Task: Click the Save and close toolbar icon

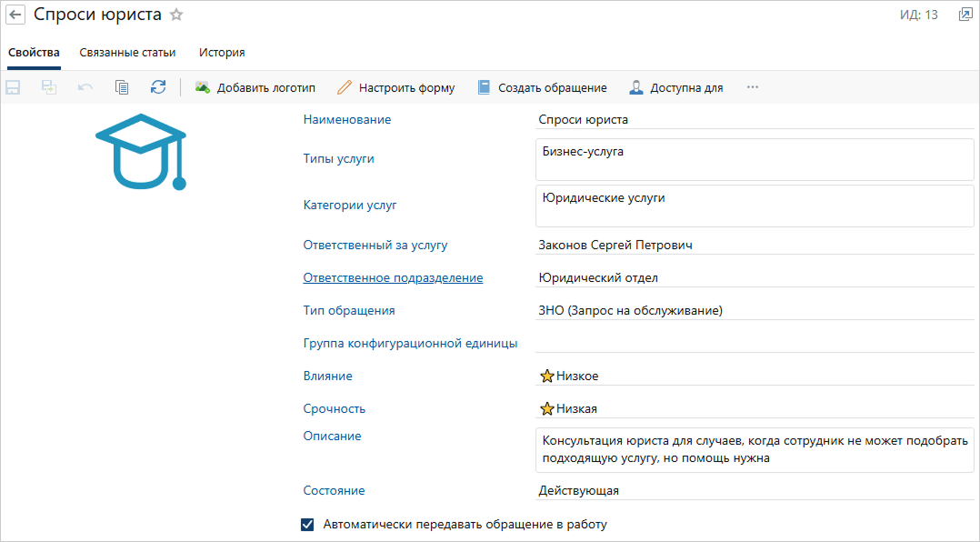Action: (x=48, y=87)
